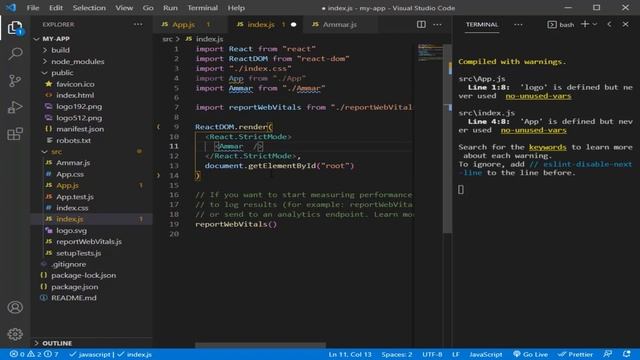This screenshot has height=360, width=640.
Task: Open terminal panel ellipsis menu
Action: click(x=518, y=24)
